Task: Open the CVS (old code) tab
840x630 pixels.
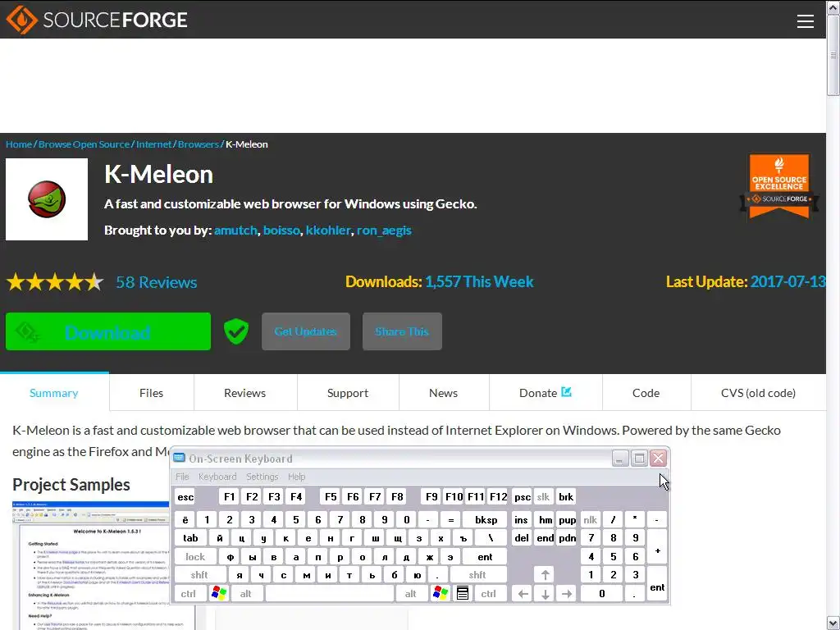Action: click(x=758, y=393)
